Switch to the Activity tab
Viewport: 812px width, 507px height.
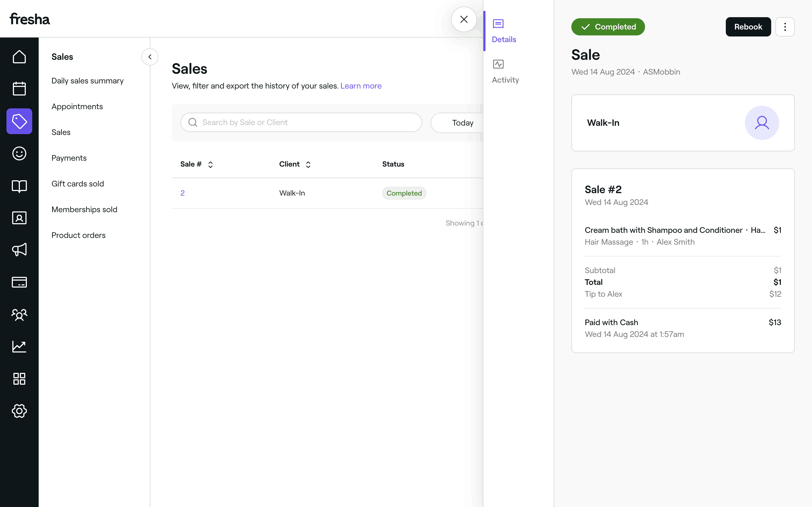505,71
